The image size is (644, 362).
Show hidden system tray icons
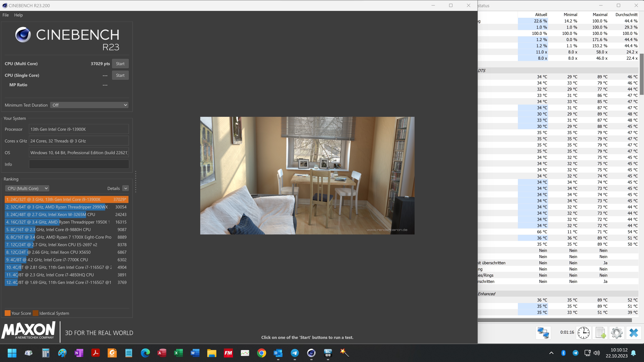551,353
